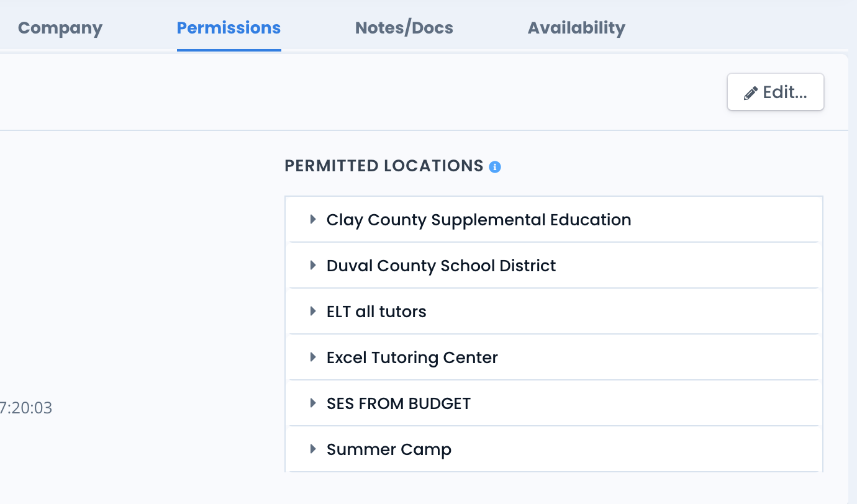
Task: Open the Company tab
Action: [x=60, y=28]
